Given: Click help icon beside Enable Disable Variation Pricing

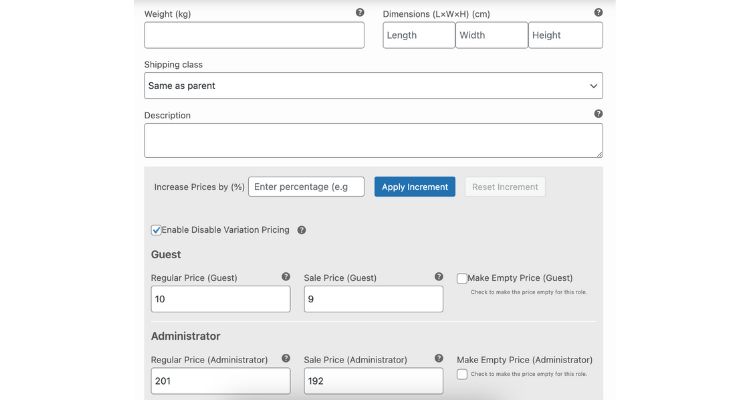Looking at the screenshot, I should 302,230.
